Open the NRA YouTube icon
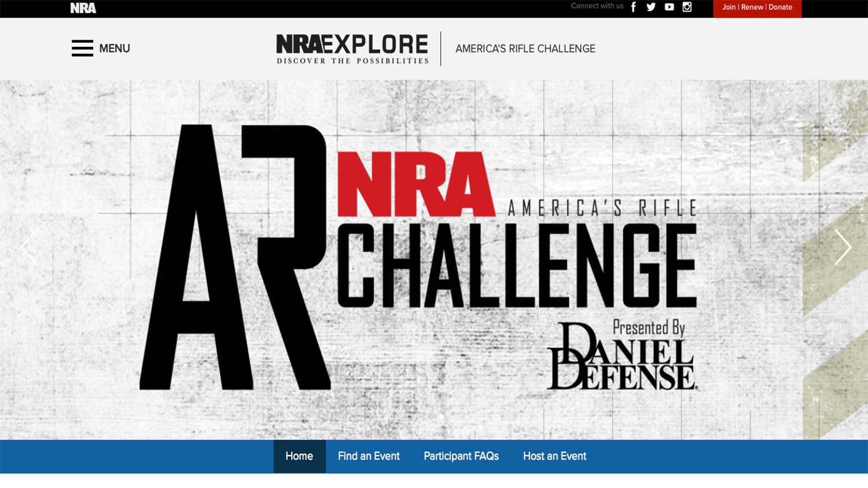The height and width of the screenshot is (488, 868). point(669,7)
